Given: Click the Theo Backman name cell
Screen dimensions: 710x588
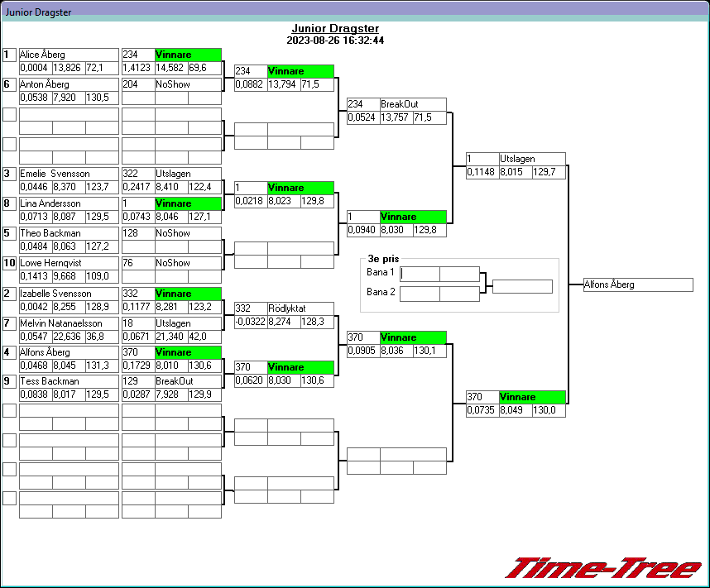Looking at the screenshot, I should click(69, 233).
